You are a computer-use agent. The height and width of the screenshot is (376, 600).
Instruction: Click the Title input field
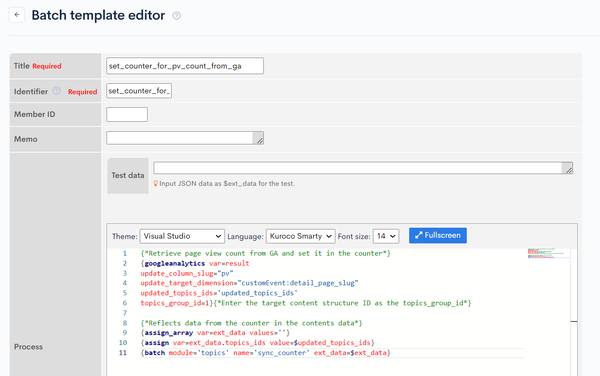pyautogui.click(x=185, y=66)
